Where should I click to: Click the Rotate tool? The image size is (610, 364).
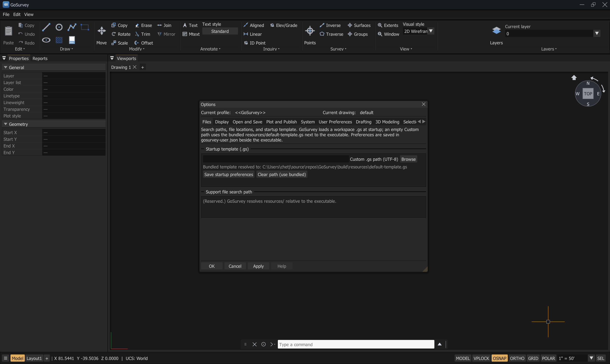[x=121, y=34]
